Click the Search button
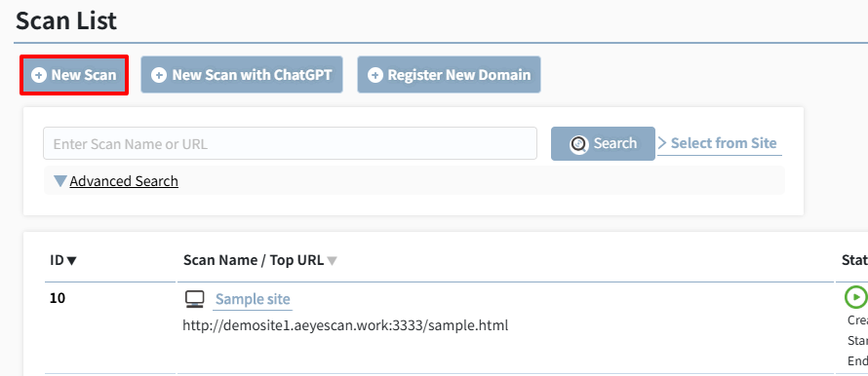Image resolution: width=868 pixels, height=376 pixels. point(603,144)
